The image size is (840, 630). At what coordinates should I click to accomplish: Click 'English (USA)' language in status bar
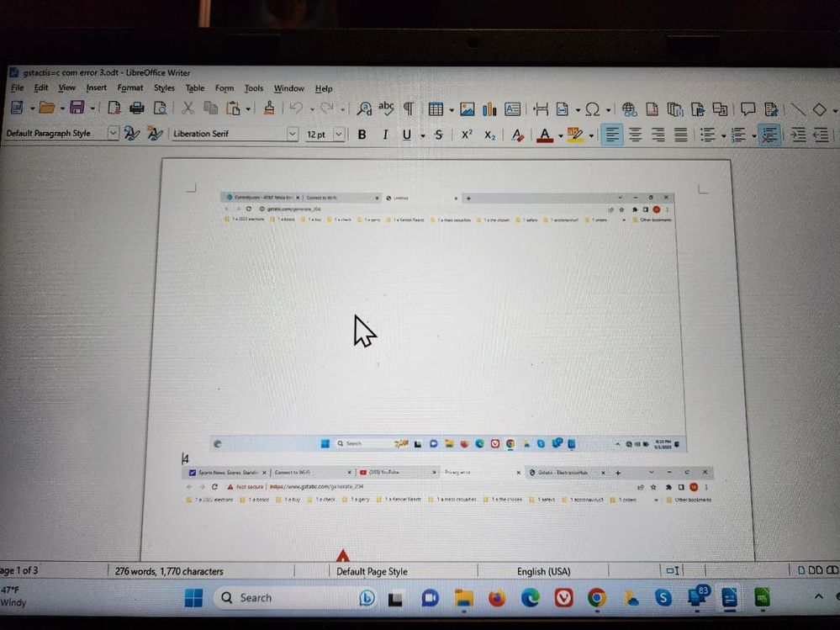click(543, 572)
